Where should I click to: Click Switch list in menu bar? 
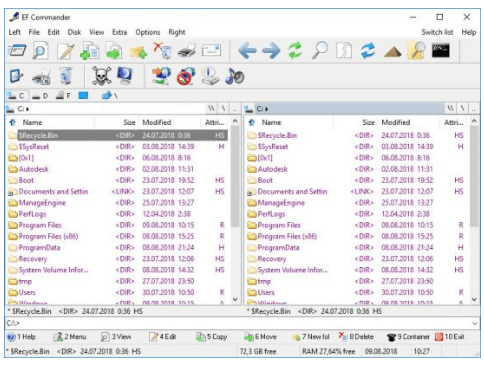tap(437, 32)
